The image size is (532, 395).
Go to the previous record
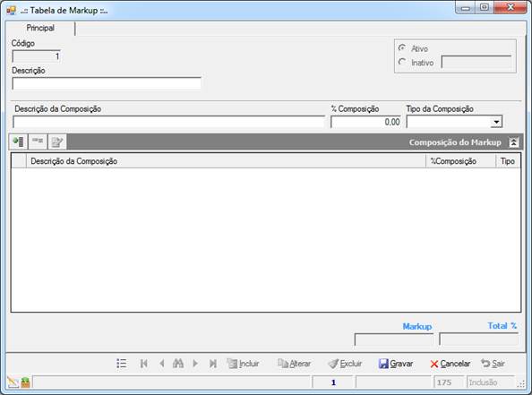click(x=162, y=364)
